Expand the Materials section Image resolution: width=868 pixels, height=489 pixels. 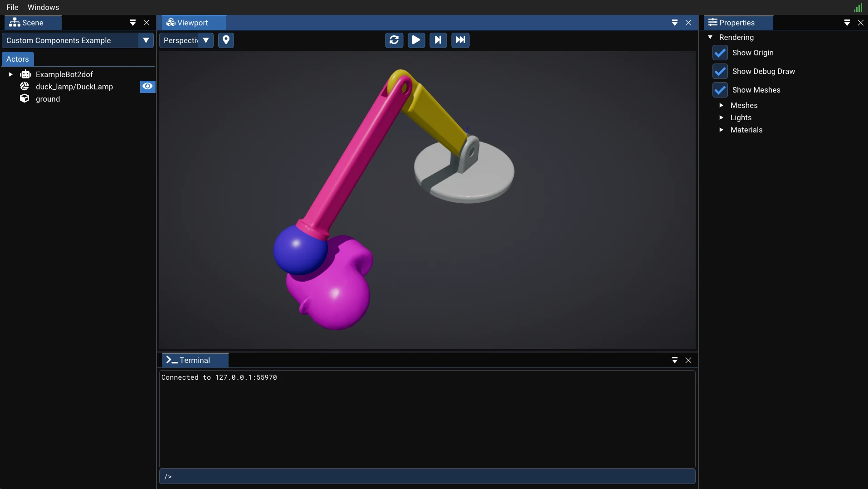[722, 130]
